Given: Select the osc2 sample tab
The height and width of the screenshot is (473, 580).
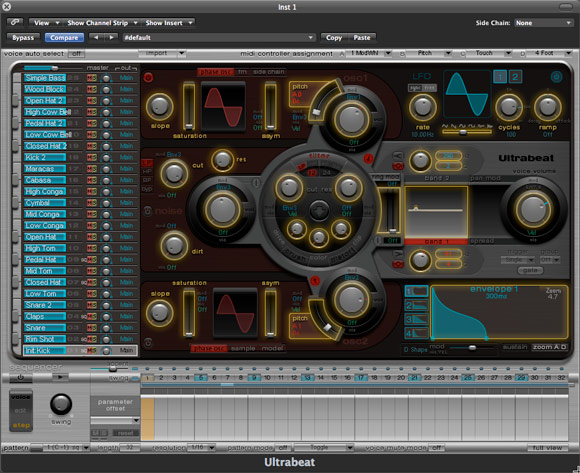Looking at the screenshot, I should 243,348.
